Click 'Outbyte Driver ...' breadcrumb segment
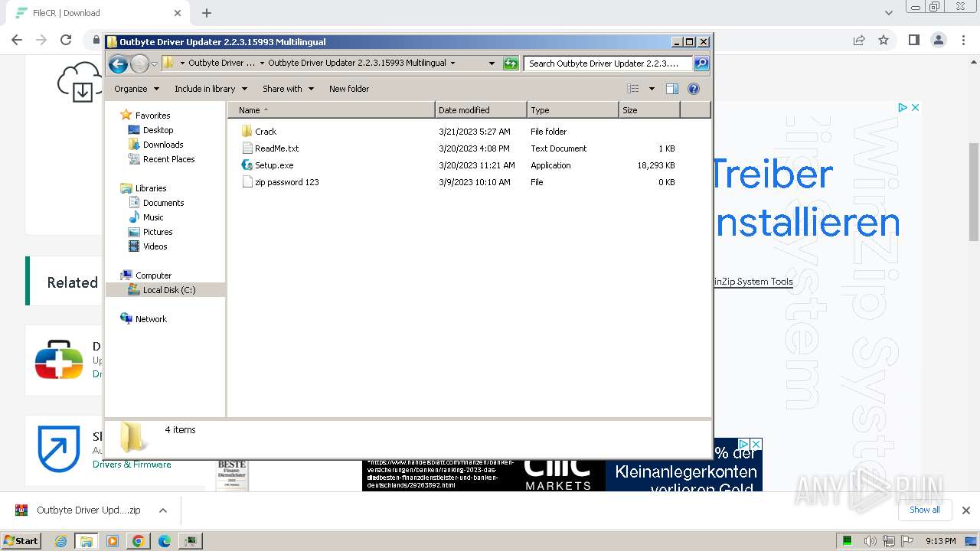Viewport: 980px width, 551px height. point(221,63)
